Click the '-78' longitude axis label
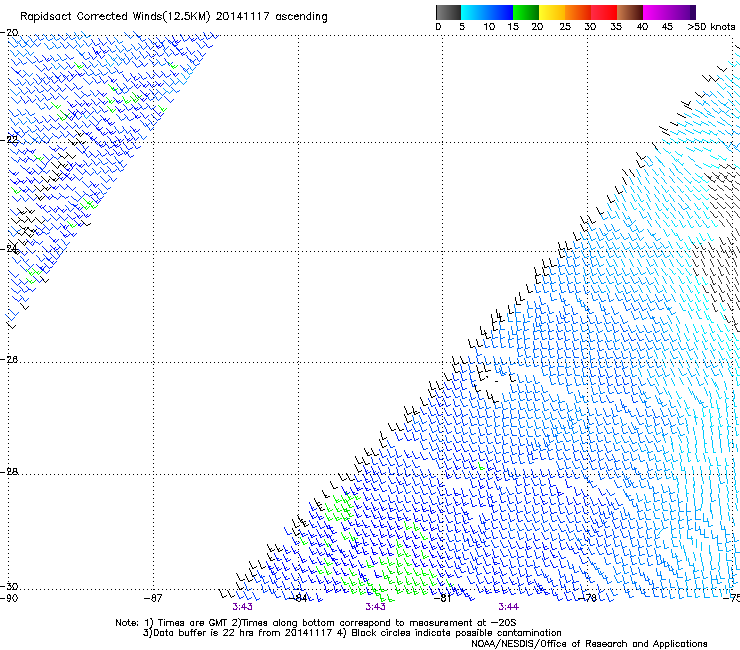The height and width of the screenshot is (650, 740). point(588,598)
